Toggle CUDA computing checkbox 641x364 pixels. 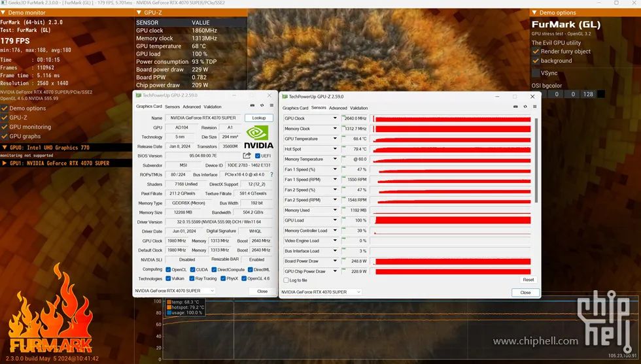[192, 270]
